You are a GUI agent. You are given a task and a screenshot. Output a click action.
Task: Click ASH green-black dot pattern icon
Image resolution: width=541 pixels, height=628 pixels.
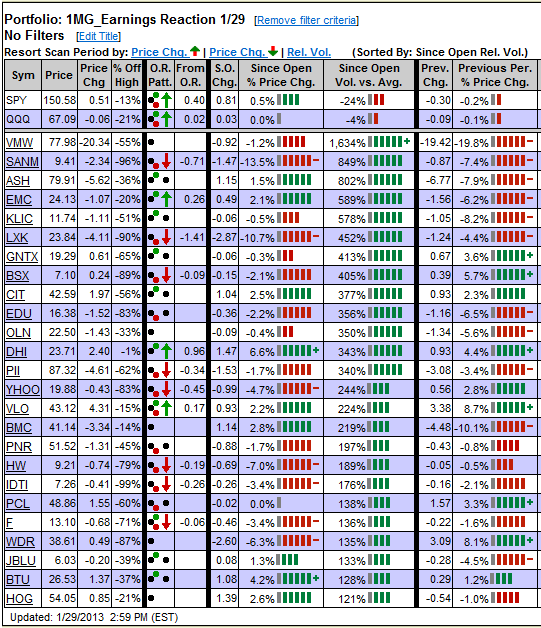point(159,179)
